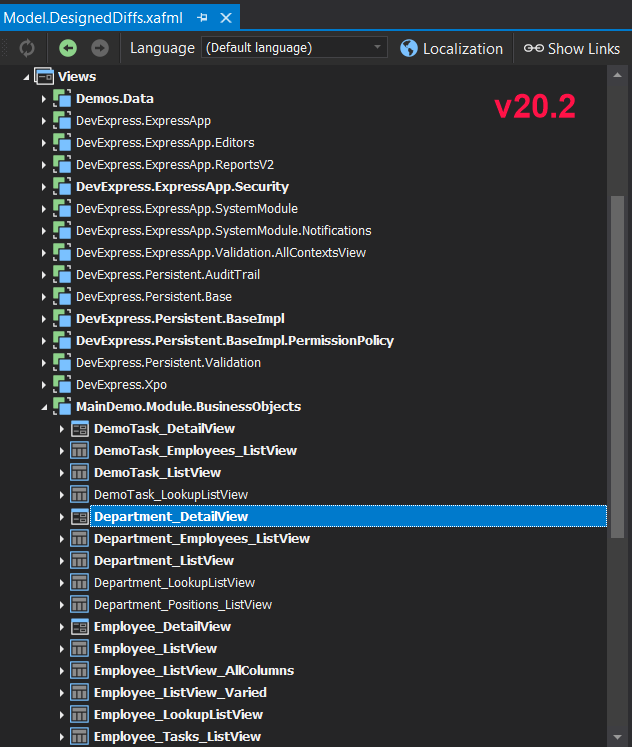Select the Model.DesignedDiffs.xafml tab
This screenshot has height=747, width=632.
coord(93,18)
